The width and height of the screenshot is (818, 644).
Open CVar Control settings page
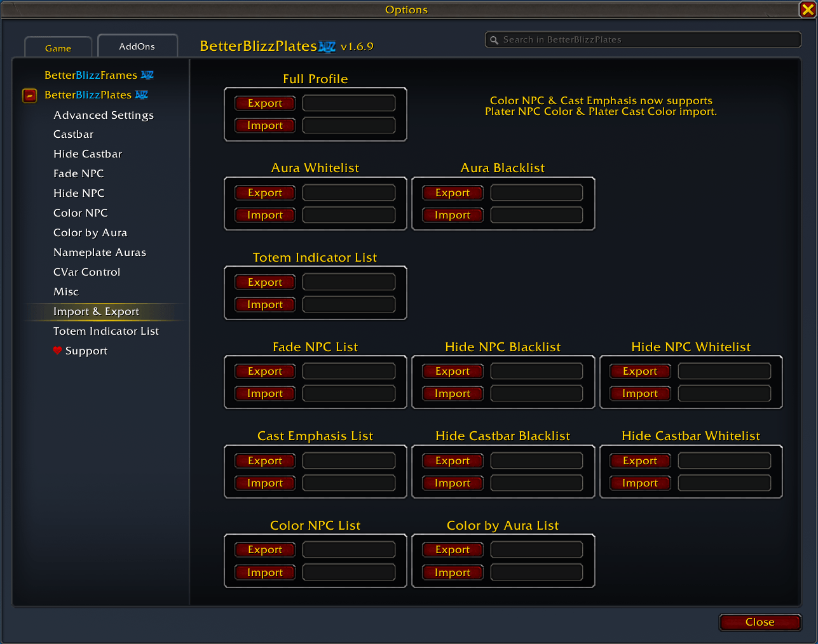coord(86,272)
